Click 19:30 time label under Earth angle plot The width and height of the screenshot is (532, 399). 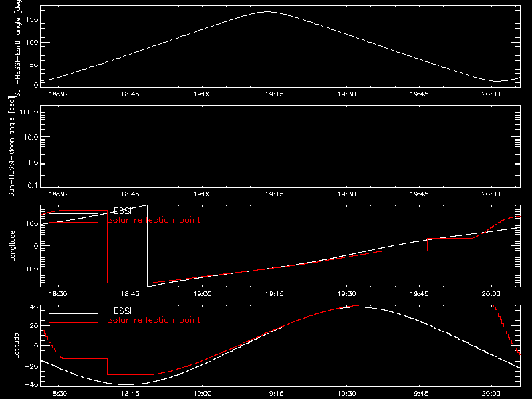pyautogui.click(x=346, y=94)
